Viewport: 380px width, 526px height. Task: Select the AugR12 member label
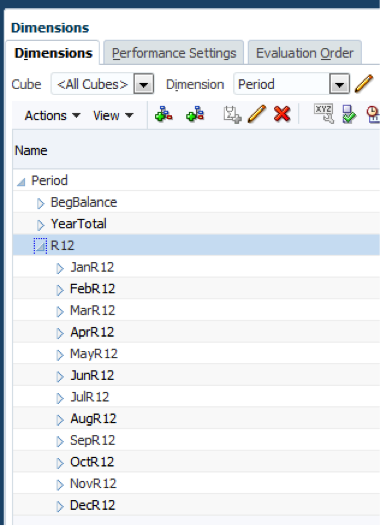tap(94, 418)
